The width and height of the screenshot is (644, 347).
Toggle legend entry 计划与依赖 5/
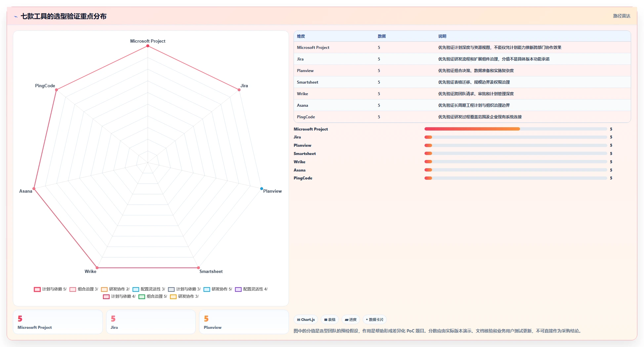tap(50, 289)
